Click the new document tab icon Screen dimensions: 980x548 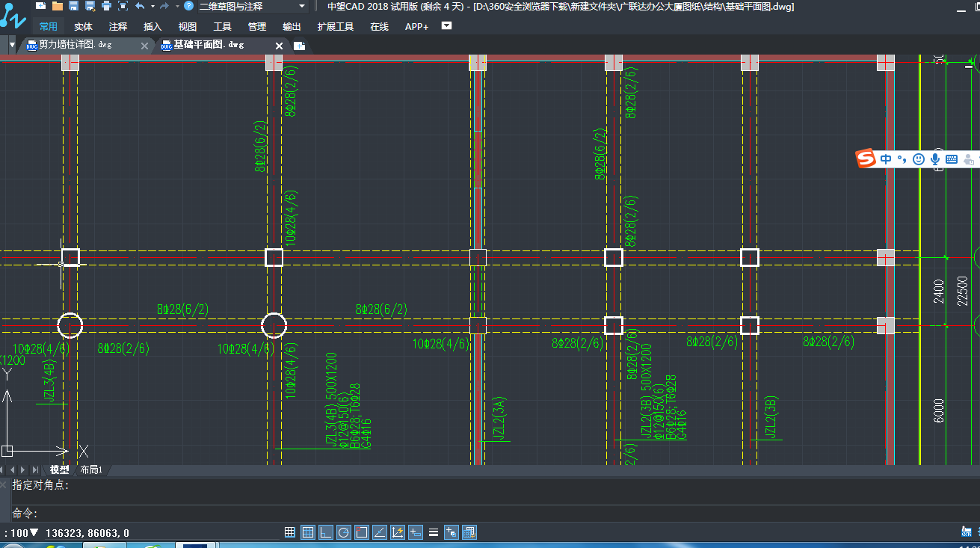[x=299, y=46]
